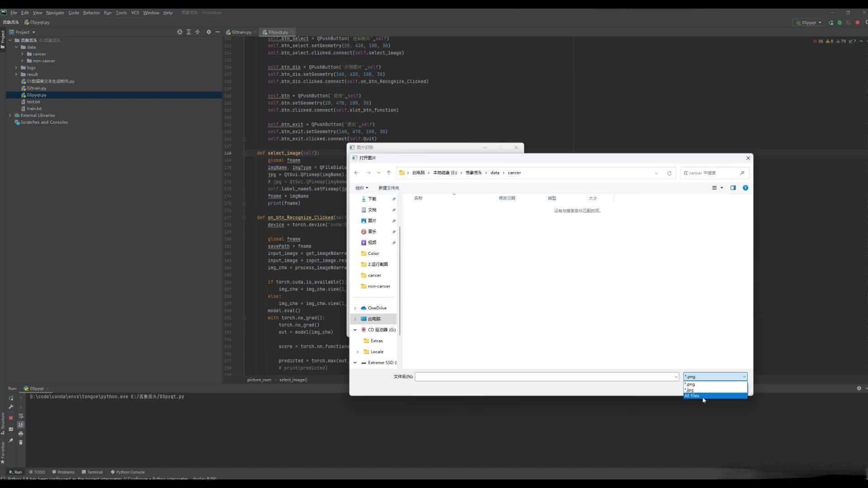Open the Color folder in sidebar
Screen dimensions: 868x488
373,253
